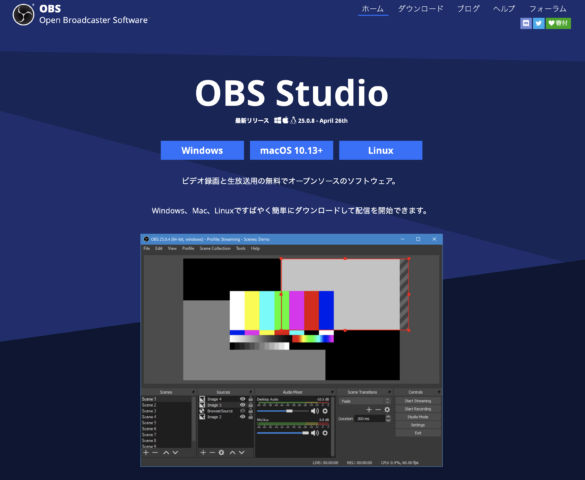Screen dimensions: 585x480
Task: Open the ダウンロード nav item
Action: [x=420, y=9]
